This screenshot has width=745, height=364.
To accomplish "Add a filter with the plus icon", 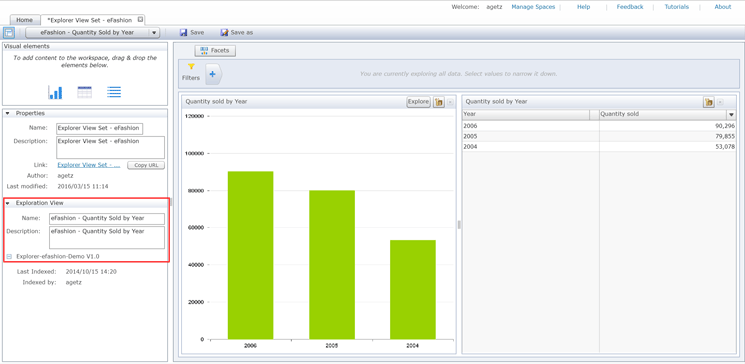I will 212,74.
